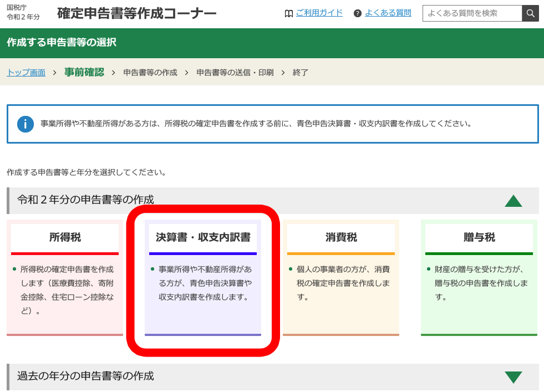Go to トップ画面 breadcrumb link
The image size is (544, 392).
(x=26, y=73)
